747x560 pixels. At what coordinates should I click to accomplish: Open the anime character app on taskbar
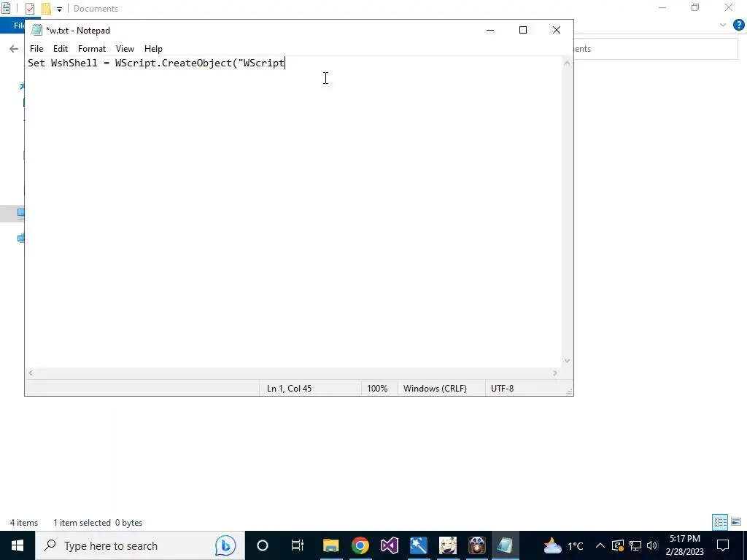[x=447, y=545]
